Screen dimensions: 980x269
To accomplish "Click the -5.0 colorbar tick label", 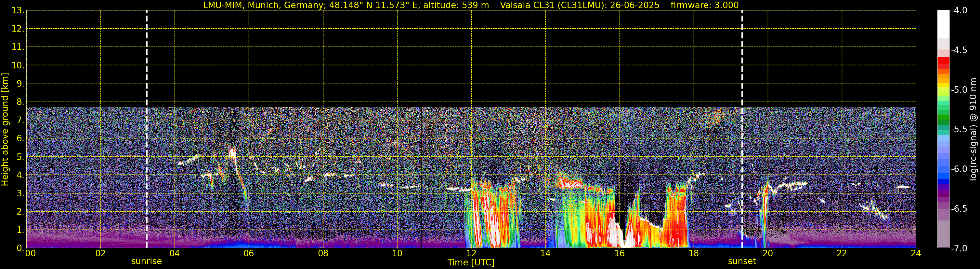I will 959,90.
